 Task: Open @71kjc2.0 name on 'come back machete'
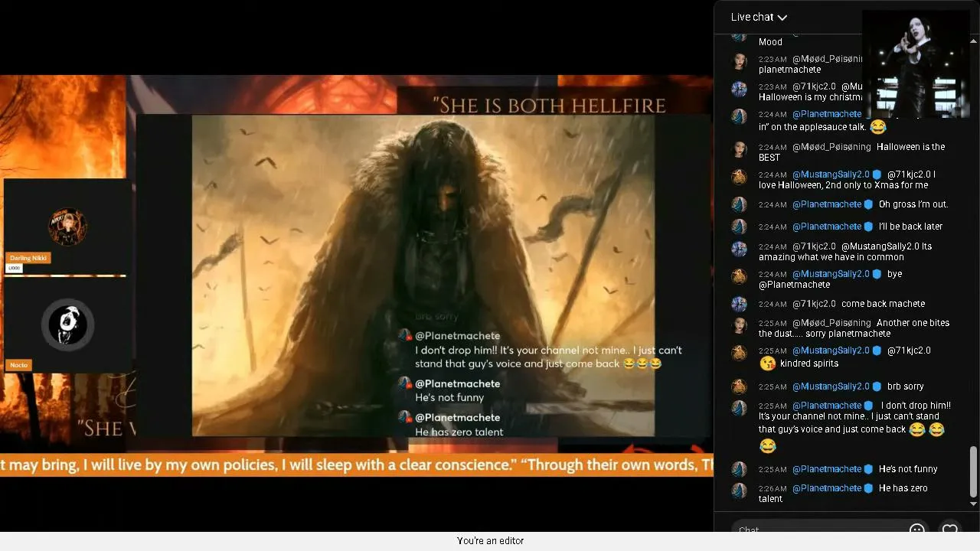pos(814,304)
